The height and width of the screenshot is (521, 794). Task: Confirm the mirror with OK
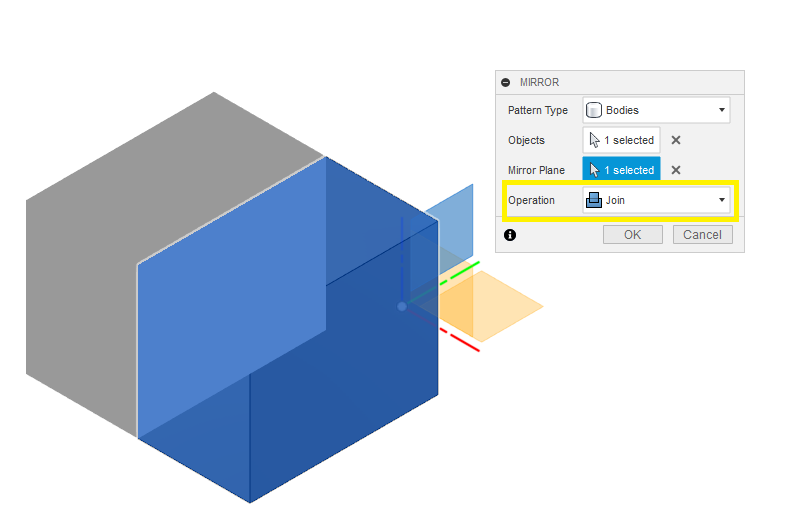pos(632,234)
